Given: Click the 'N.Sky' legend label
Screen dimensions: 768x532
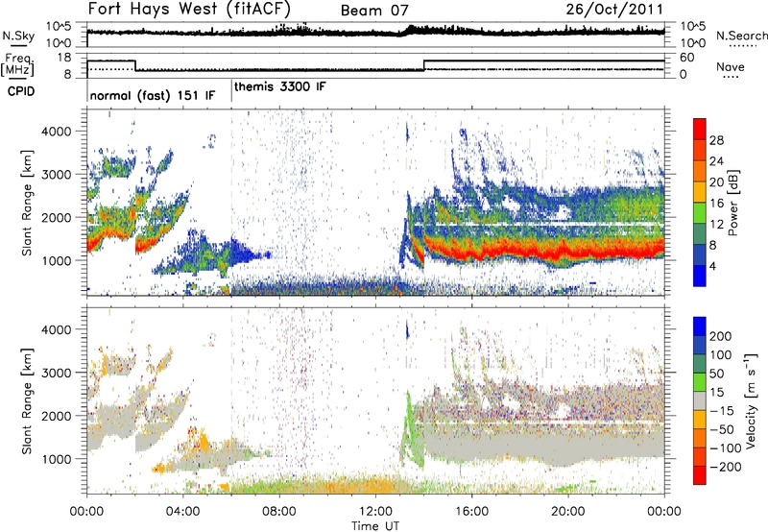Looking at the screenshot, I should pyautogui.click(x=18, y=36).
